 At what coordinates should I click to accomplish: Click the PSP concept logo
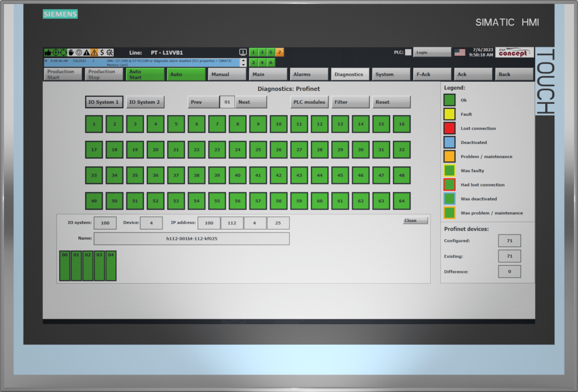[x=514, y=52]
